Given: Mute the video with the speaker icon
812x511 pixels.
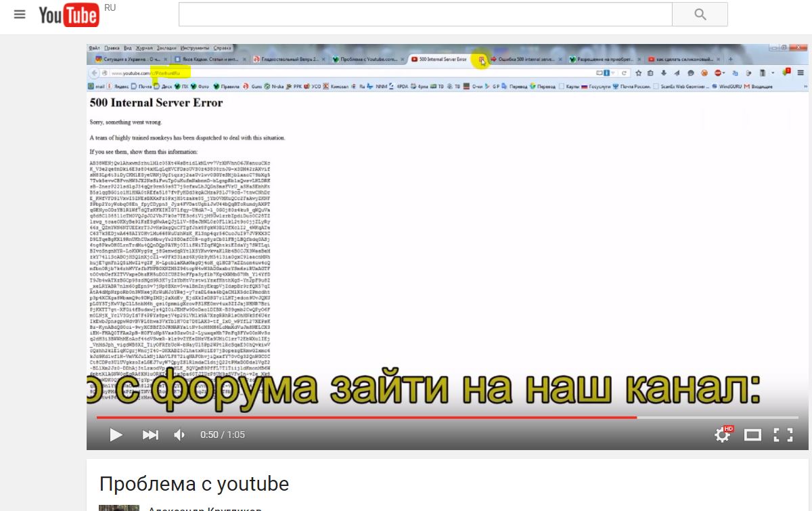Looking at the screenshot, I should coord(179,435).
